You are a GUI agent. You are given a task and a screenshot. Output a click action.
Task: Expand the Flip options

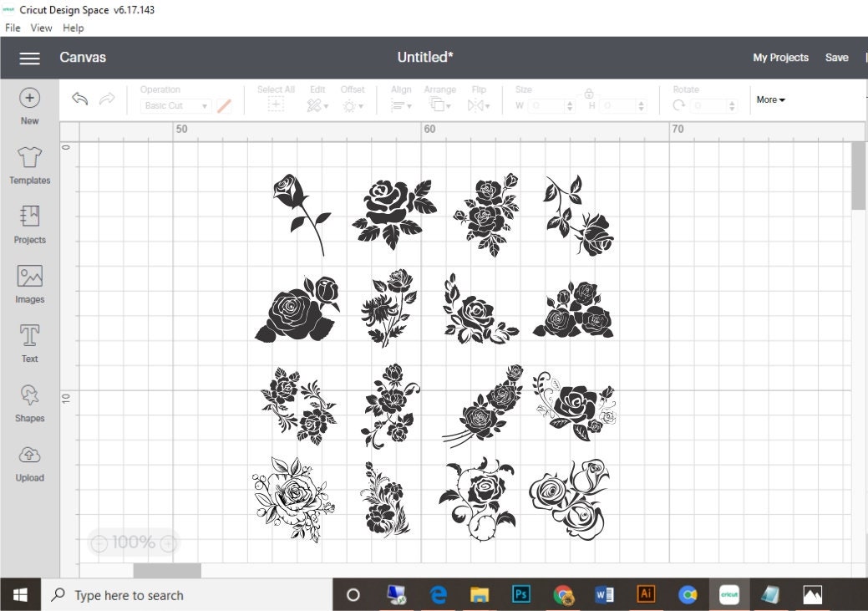click(479, 105)
